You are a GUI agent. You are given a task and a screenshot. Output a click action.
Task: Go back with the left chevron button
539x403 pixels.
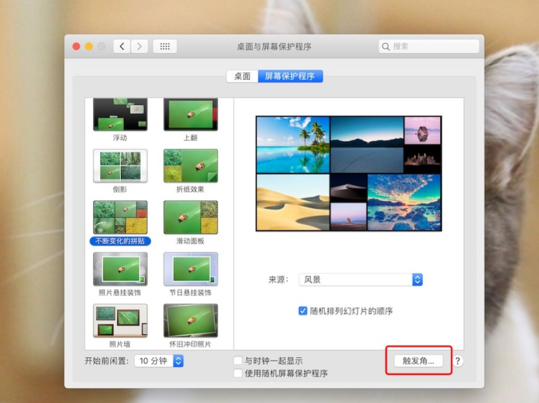pyautogui.click(x=122, y=46)
